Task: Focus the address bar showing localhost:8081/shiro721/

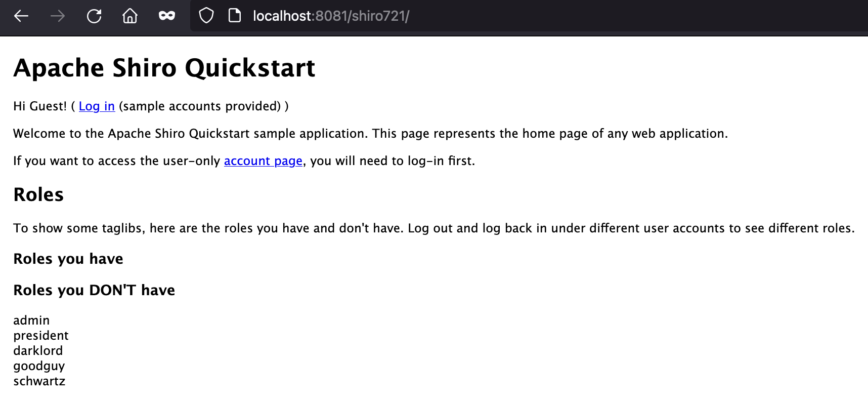Action: 529,16
